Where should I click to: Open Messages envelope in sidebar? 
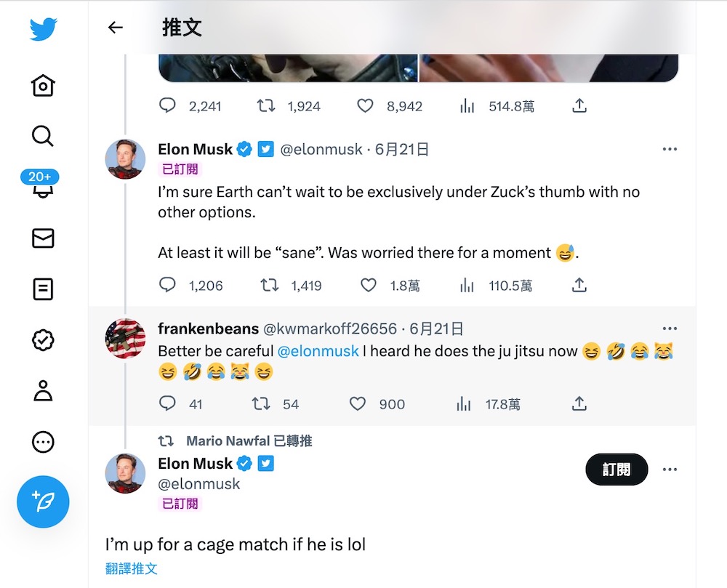click(x=43, y=238)
